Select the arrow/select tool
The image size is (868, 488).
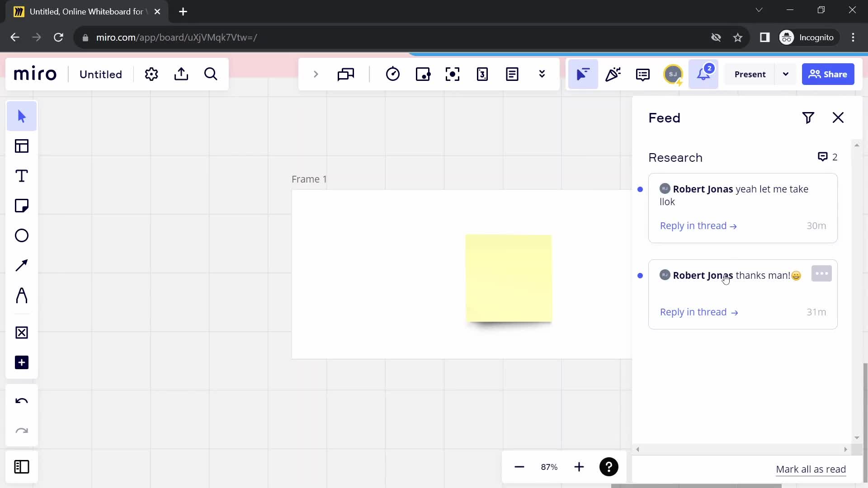21,117
